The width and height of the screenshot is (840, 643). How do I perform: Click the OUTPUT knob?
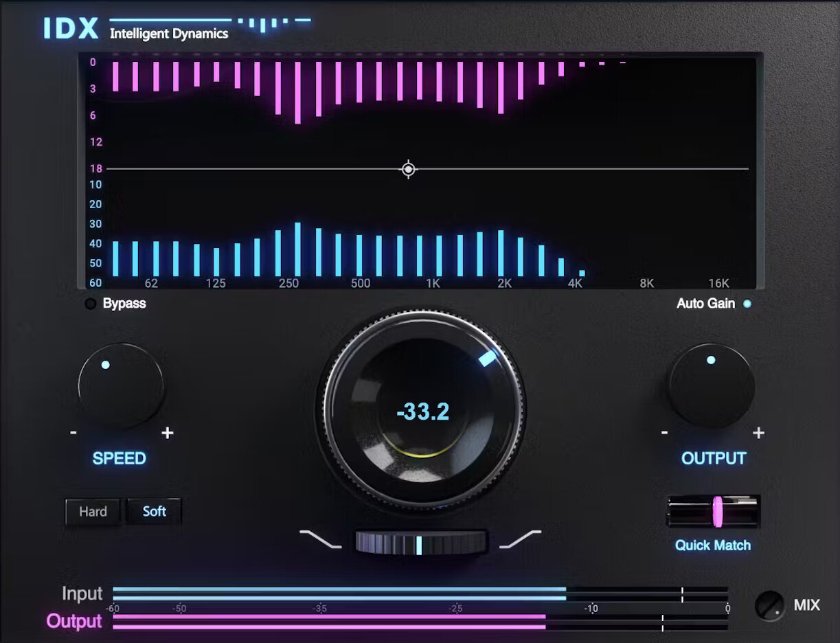711,385
